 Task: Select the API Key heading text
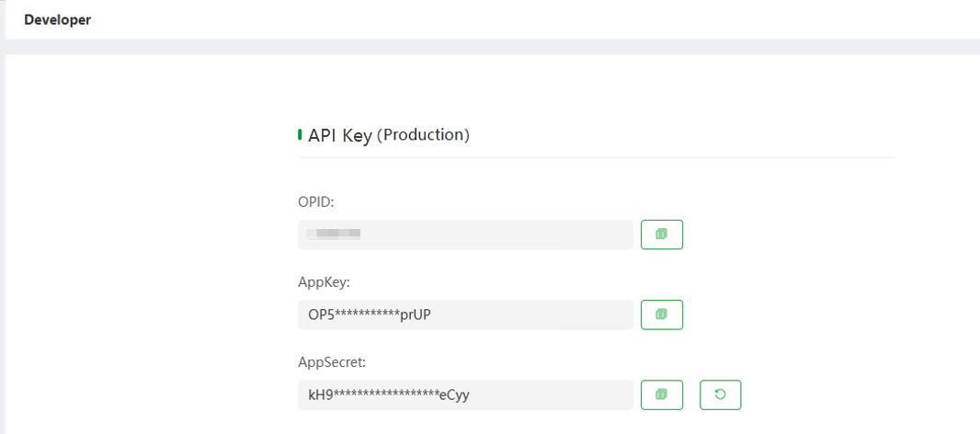tap(340, 135)
